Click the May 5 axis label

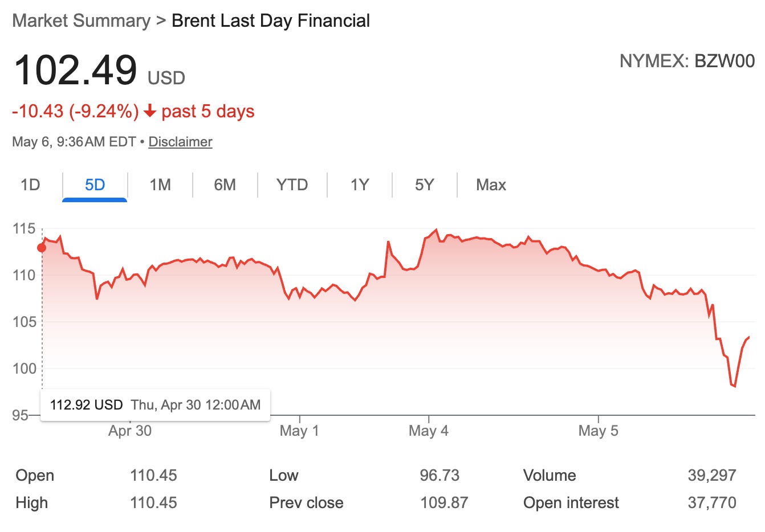[x=598, y=431]
